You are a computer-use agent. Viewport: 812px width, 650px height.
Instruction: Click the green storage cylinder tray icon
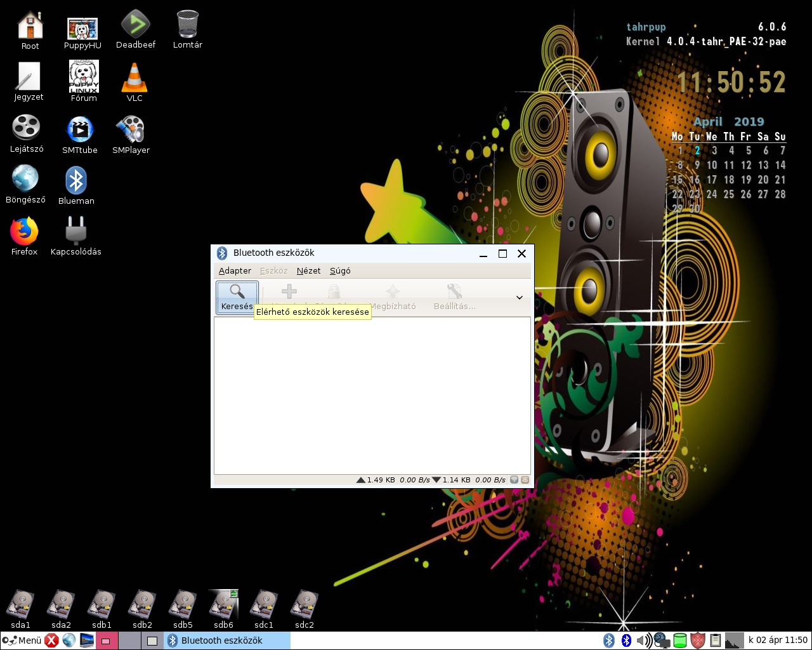point(680,640)
